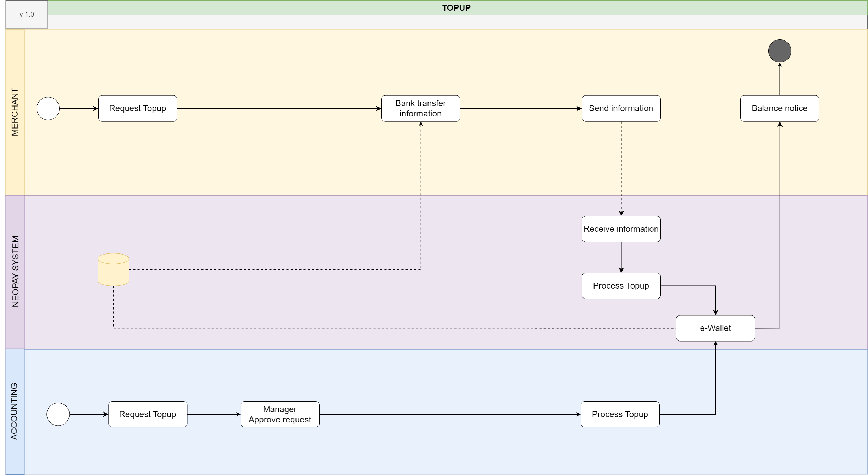Click the yellow database cylinder shape

113,270
